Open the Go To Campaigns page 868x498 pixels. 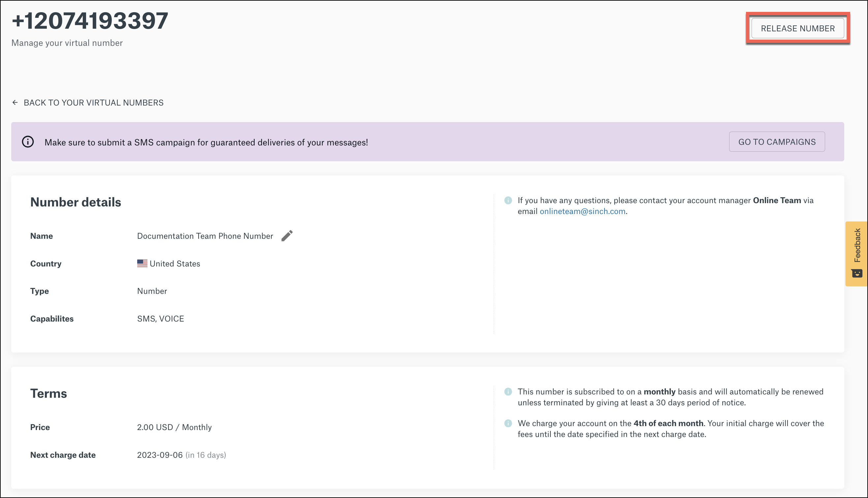[x=777, y=141]
